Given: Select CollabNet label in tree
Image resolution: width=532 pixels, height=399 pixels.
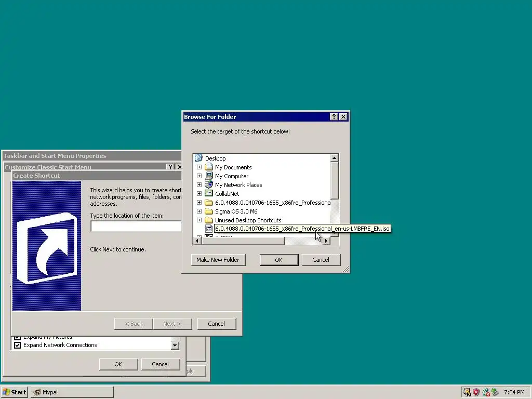Looking at the screenshot, I should (227, 194).
